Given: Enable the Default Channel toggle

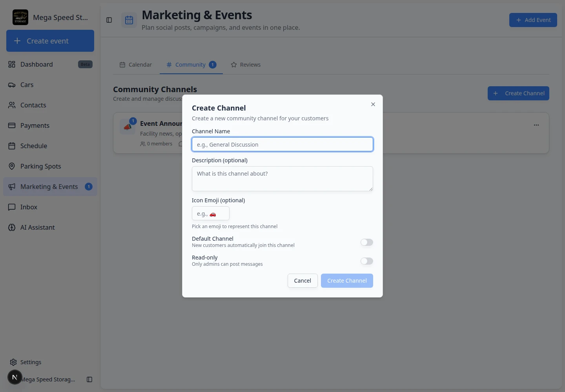Looking at the screenshot, I should point(367,242).
